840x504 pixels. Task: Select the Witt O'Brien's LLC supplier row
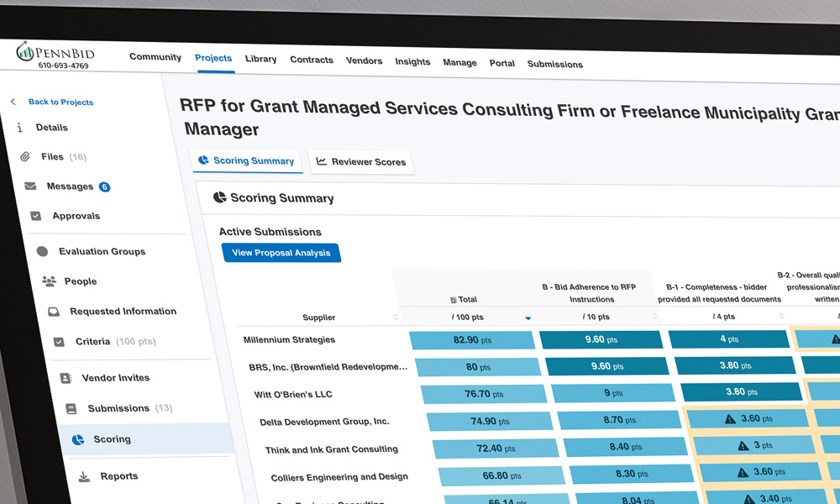pyautogui.click(x=293, y=395)
